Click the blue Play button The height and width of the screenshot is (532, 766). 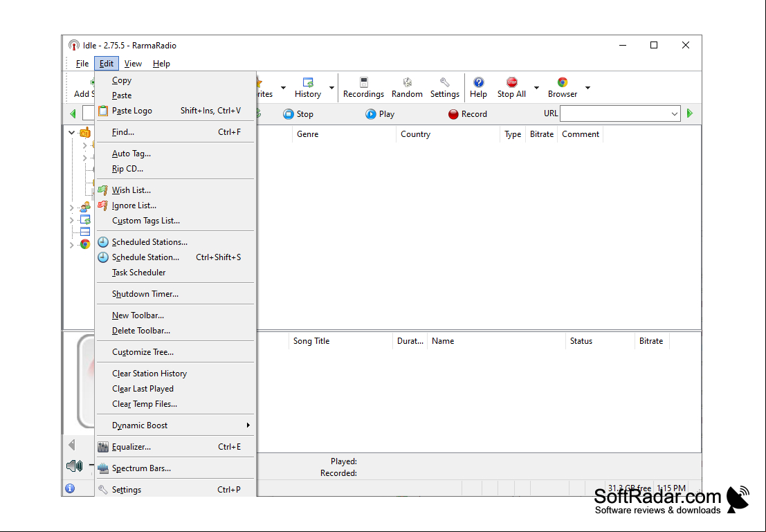[380, 114]
